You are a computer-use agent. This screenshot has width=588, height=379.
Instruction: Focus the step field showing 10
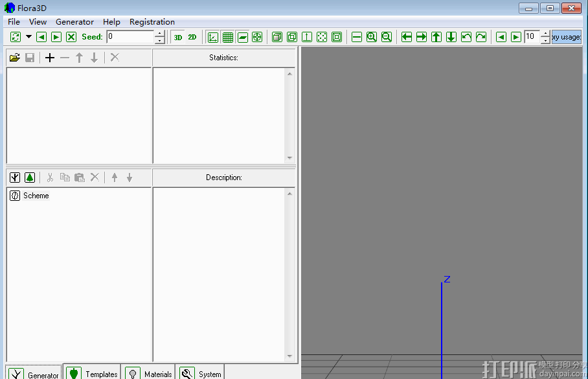(x=532, y=37)
